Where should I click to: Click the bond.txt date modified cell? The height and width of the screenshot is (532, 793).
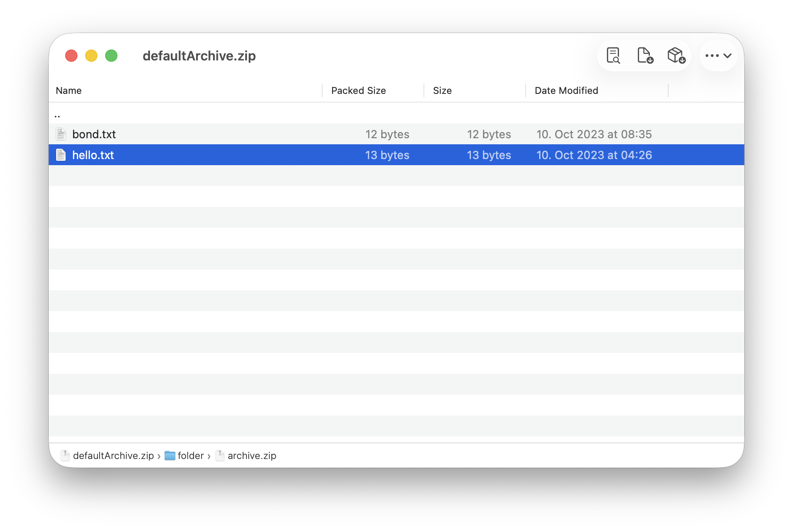(x=594, y=134)
